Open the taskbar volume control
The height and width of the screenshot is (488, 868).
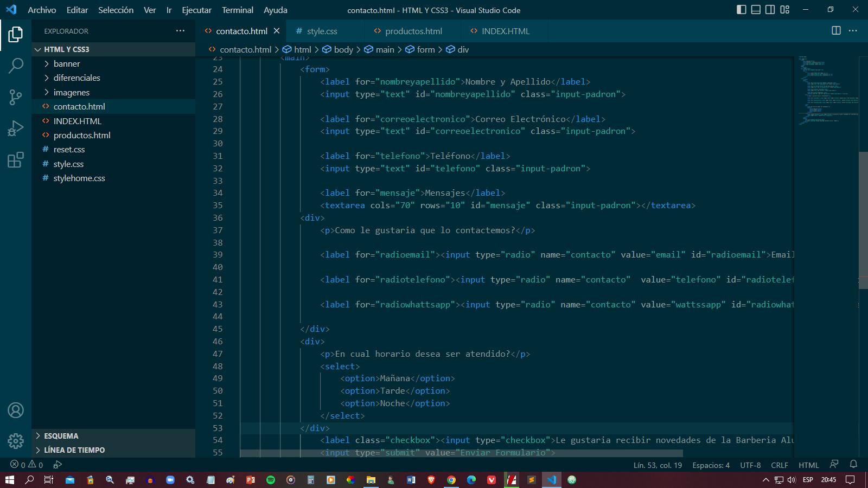click(x=792, y=480)
